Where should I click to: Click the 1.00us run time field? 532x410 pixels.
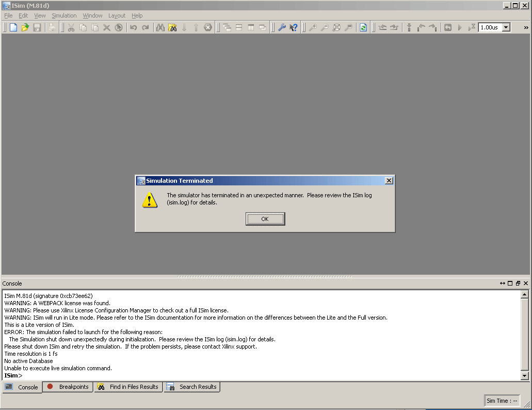[490, 27]
